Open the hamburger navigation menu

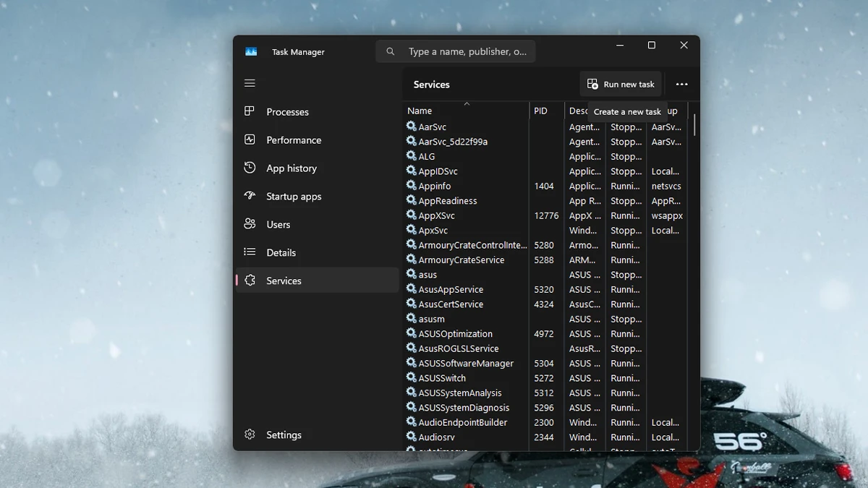[250, 83]
